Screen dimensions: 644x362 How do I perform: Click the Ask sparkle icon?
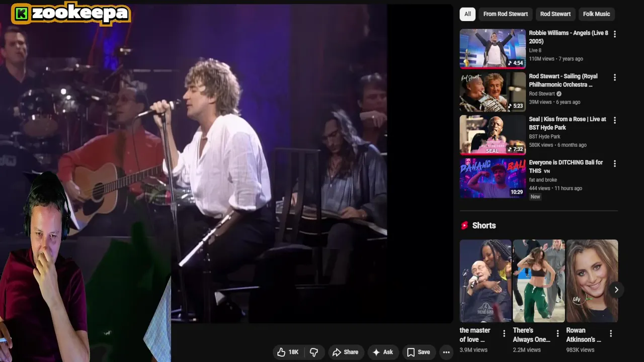(376, 352)
